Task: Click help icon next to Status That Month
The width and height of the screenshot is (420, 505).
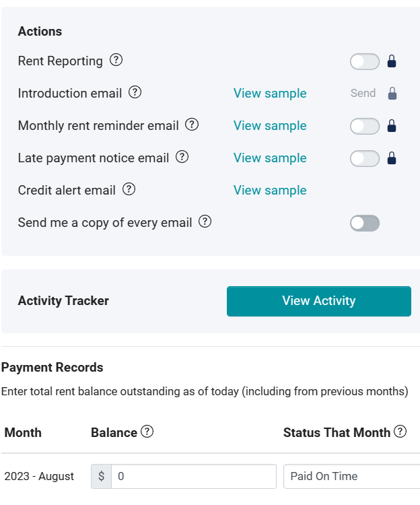Action: pyautogui.click(x=400, y=431)
